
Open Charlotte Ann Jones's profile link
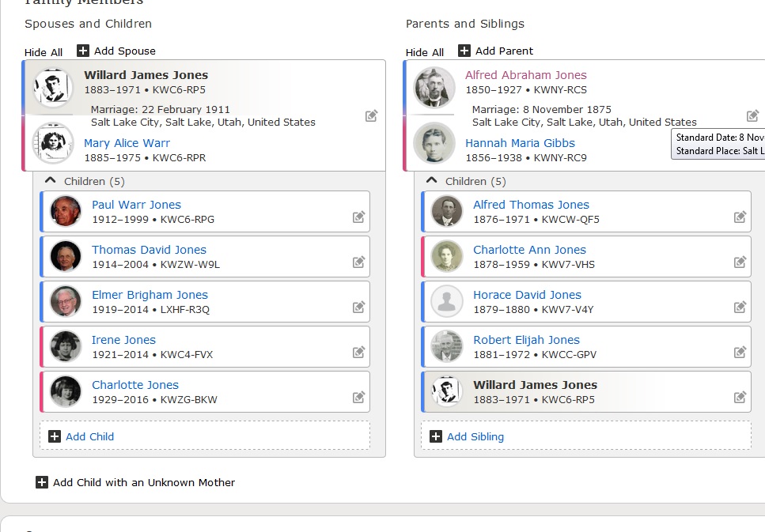[x=529, y=250]
